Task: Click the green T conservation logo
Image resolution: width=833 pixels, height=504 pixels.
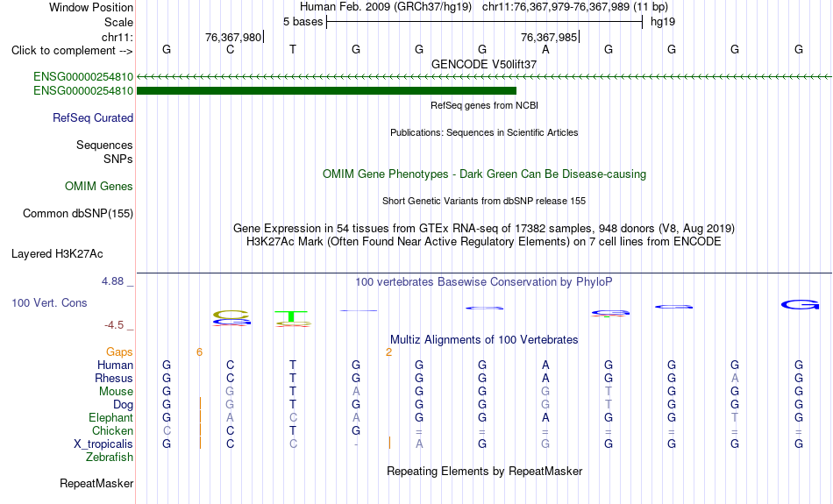Action: [291, 316]
